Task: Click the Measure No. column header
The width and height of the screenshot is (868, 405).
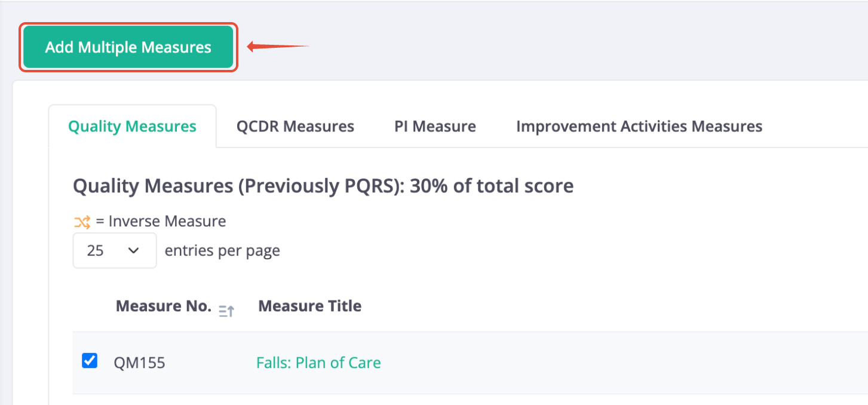Action: pos(164,306)
